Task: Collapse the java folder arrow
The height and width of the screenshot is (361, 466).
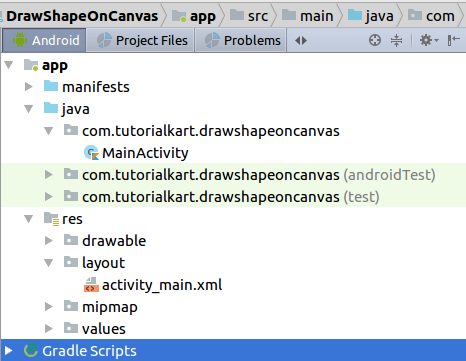Action: [x=29, y=109]
